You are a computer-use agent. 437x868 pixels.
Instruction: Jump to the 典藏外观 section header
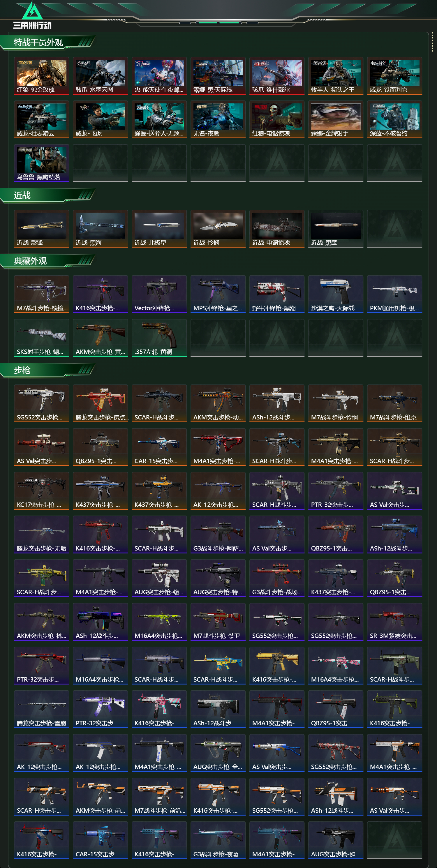(x=30, y=261)
